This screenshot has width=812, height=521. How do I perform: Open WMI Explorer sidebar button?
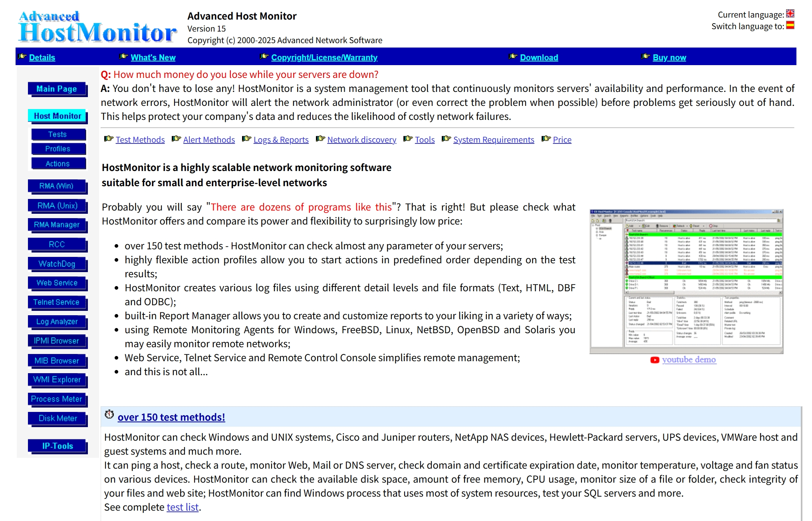coord(58,380)
